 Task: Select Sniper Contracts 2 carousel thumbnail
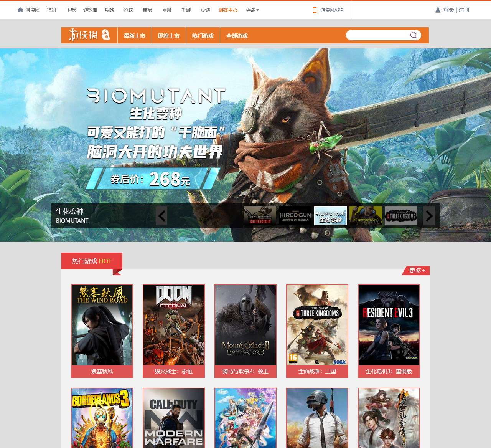point(260,216)
